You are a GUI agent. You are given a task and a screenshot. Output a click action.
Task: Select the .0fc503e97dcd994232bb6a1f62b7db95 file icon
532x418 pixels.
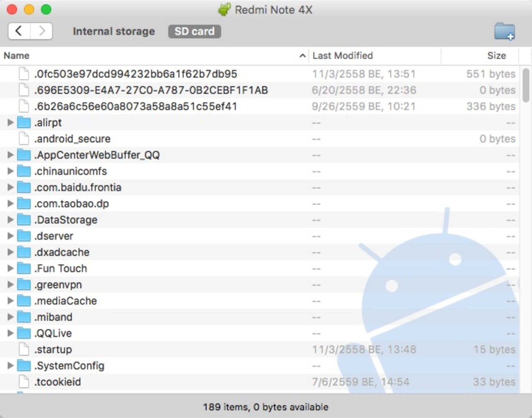tap(24, 74)
